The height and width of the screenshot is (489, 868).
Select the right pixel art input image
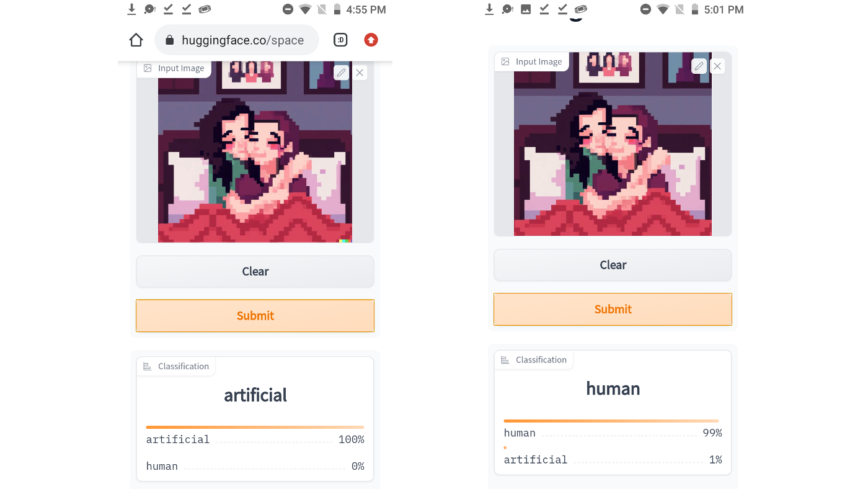(x=613, y=144)
